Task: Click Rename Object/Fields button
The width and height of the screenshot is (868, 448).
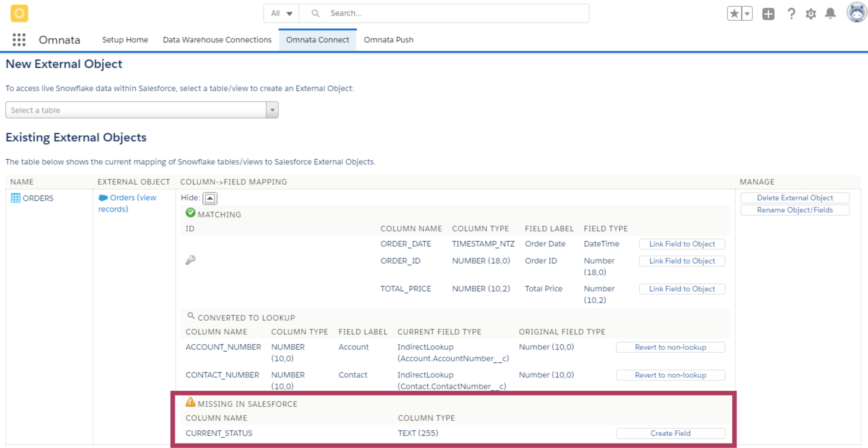Action: click(x=795, y=210)
